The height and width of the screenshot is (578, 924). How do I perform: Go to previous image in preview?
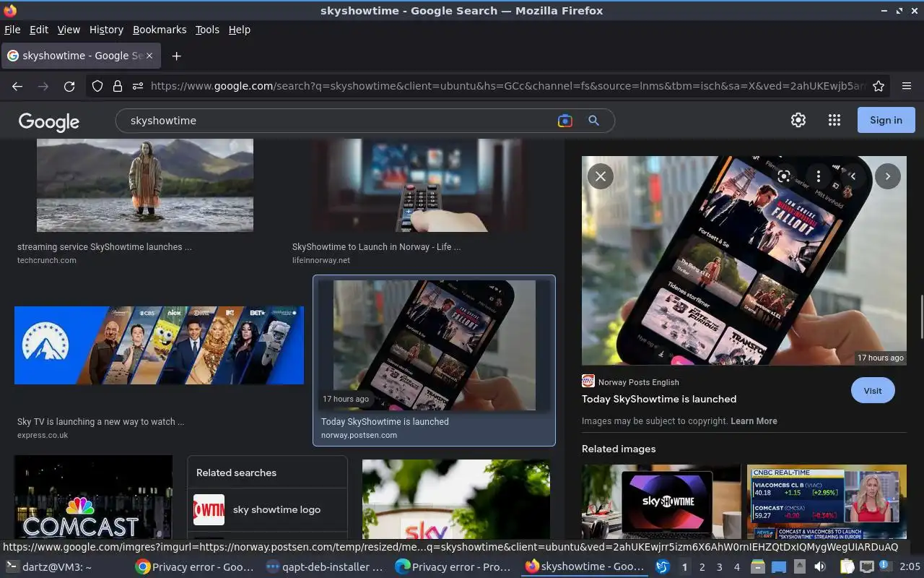click(x=853, y=176)
